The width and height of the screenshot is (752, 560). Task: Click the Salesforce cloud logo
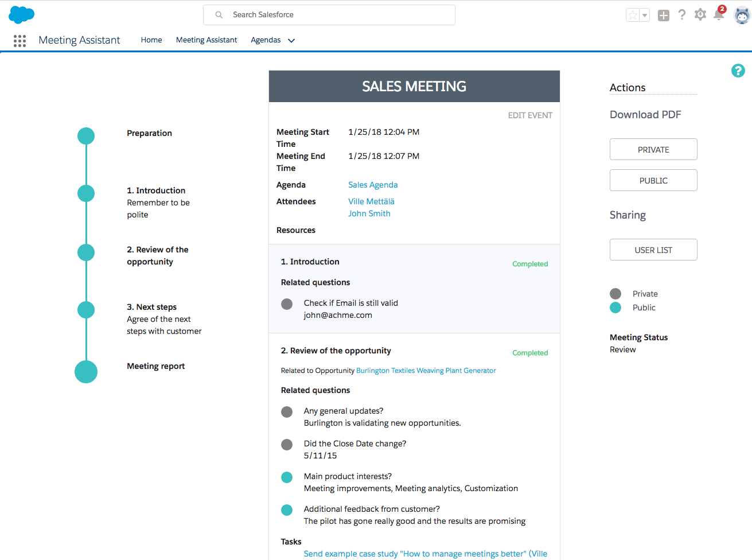pyautogui.click(x=22, y=15)
